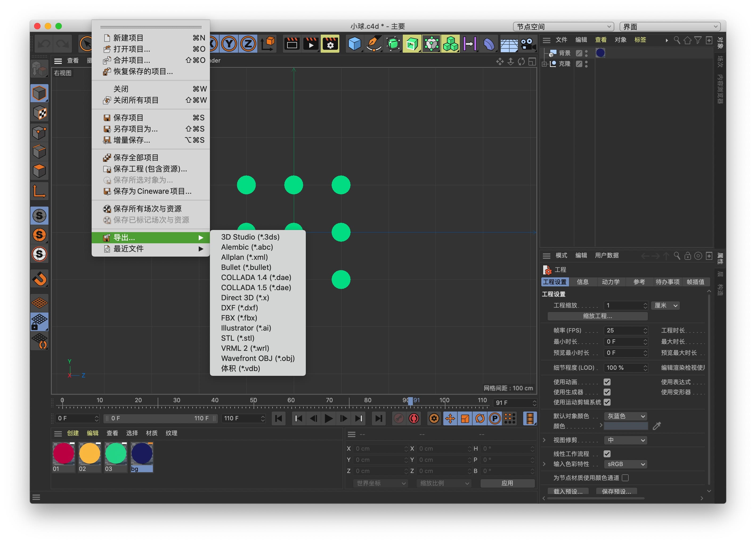Select the green 03 material swatch
This screenshot has height=543, width=756.
pyautogui.click(x=116, y=454)
